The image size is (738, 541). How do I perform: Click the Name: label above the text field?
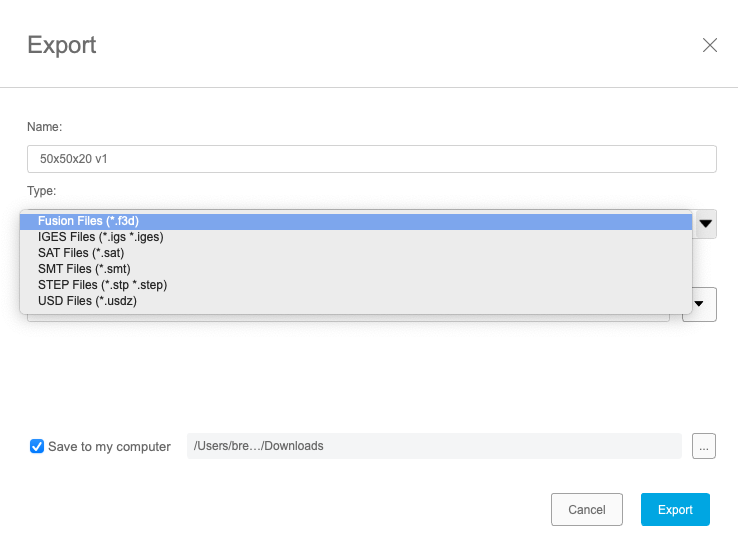pos(44,127)
